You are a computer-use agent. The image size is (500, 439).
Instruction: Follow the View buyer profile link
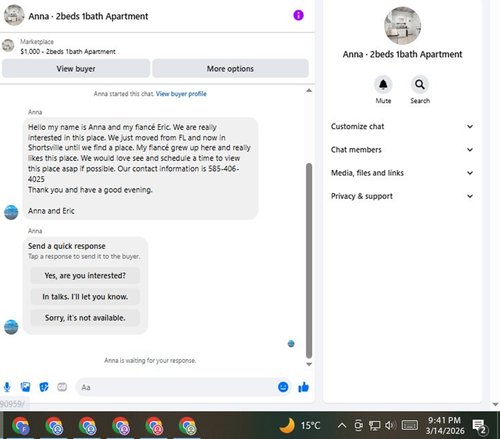(x=181, y=94)
